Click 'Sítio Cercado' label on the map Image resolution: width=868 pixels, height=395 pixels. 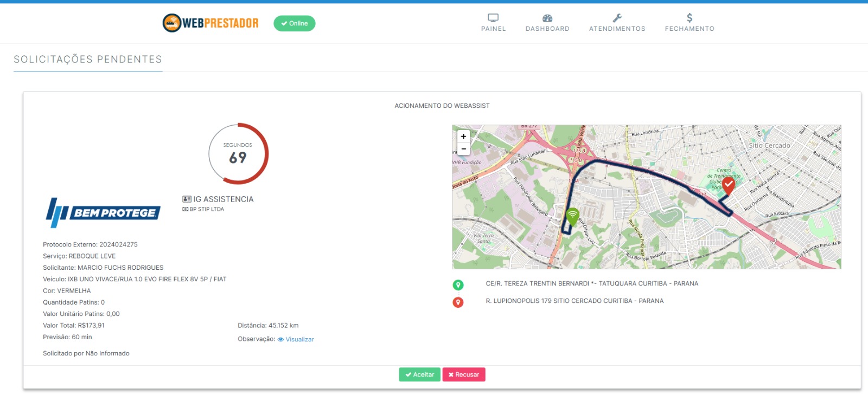click(x=769, y=146)
